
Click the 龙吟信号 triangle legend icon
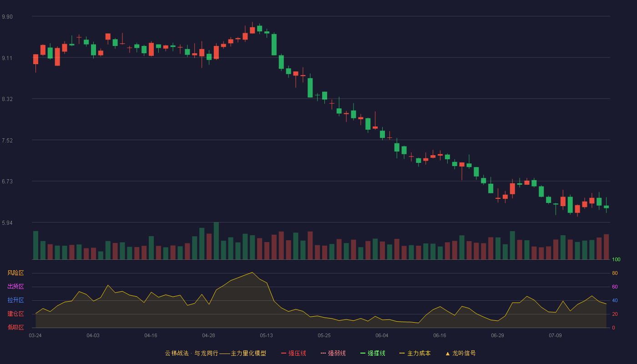pyautogui.click(x=448, y=353)
